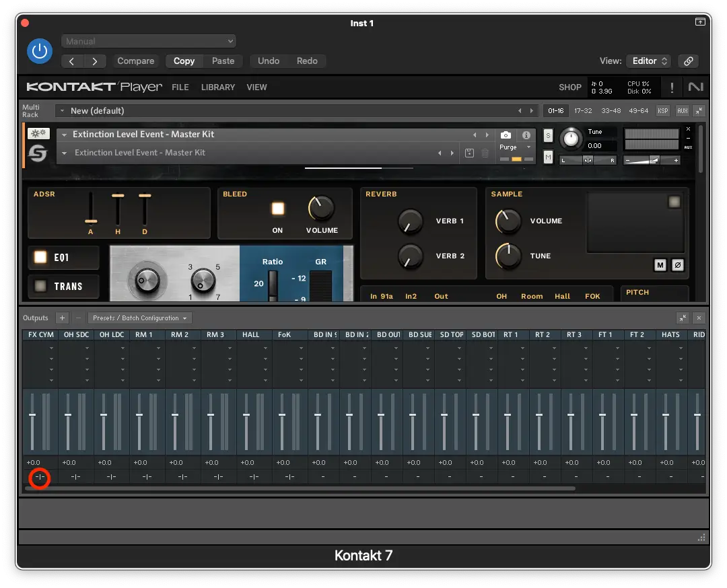This screenshot has width=727, height=588.
Task: Click the FX CYM output config button
Action: 40,477
